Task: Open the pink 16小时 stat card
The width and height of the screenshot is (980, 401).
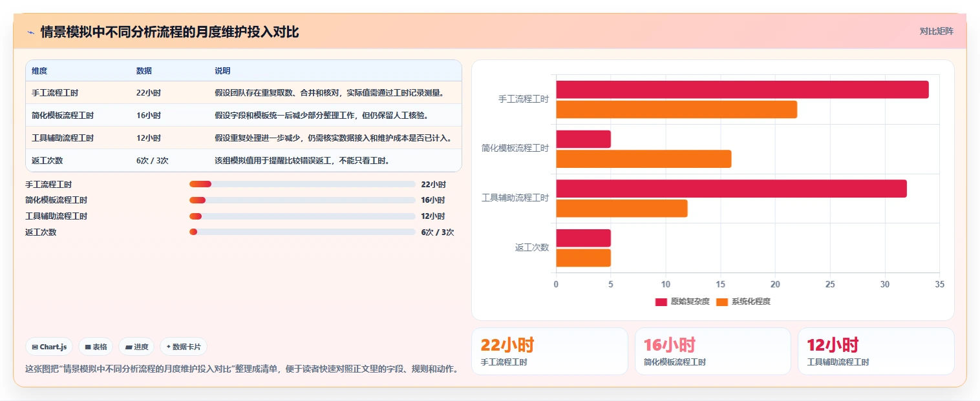Action: point(712,351)
